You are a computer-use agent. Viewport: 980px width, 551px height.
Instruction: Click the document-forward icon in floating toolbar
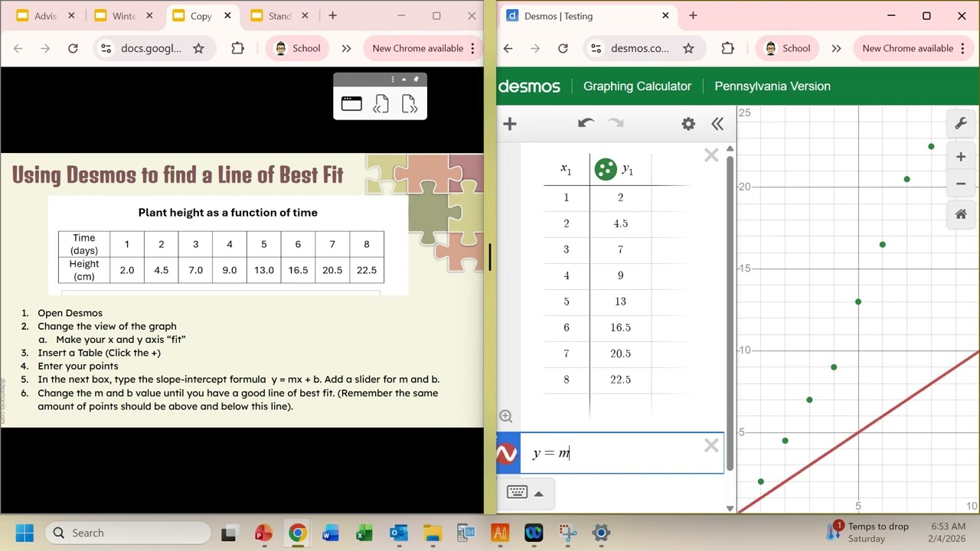409,104
